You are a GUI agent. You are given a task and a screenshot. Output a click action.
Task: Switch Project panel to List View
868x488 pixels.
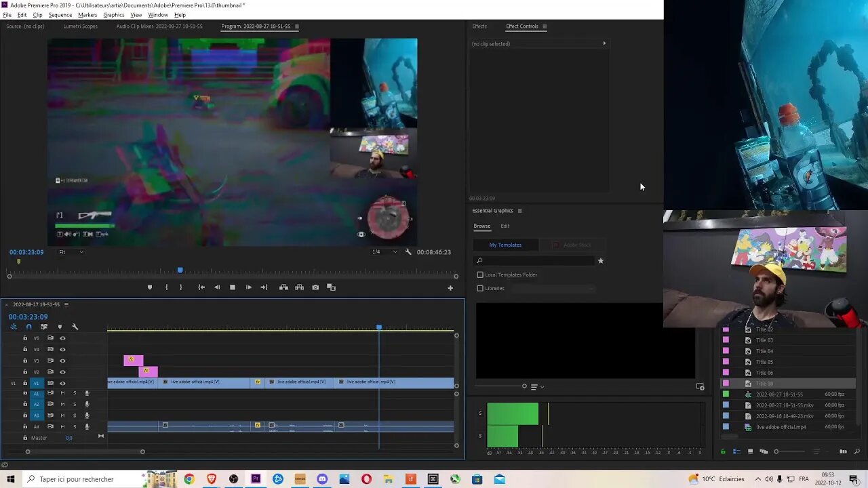736,451
